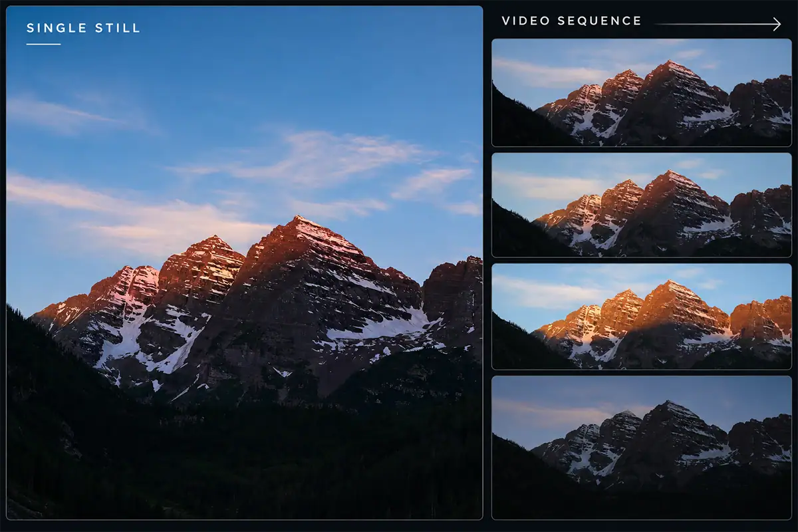Select the fourth, darkest video sequence frame

point(642,448)
